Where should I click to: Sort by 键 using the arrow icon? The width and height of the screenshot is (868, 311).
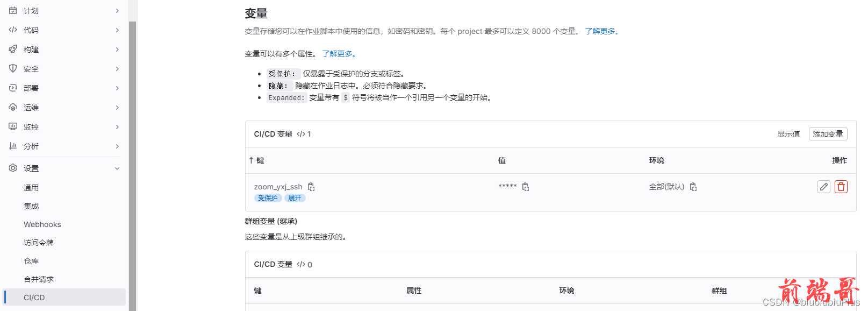pyautogui.click(x=251, y=160)
